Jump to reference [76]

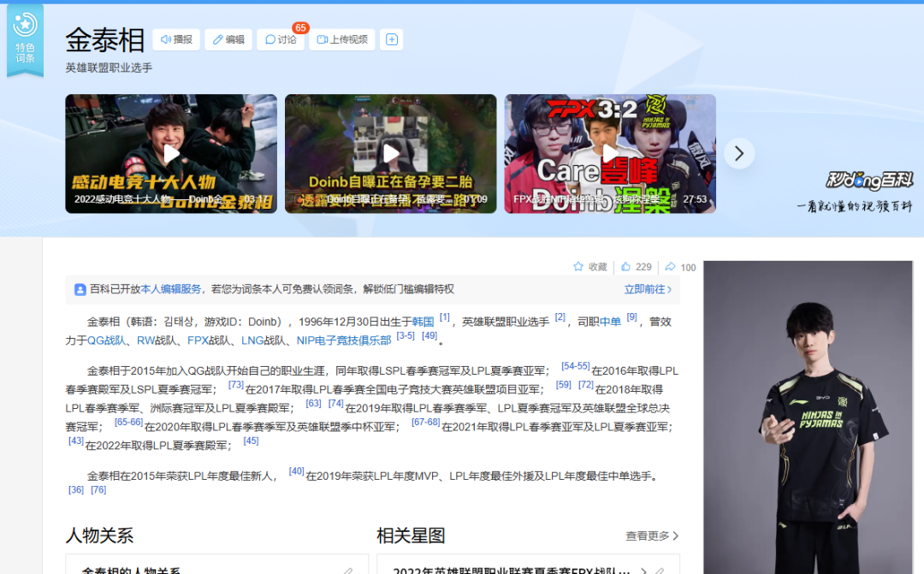[98, 489]
